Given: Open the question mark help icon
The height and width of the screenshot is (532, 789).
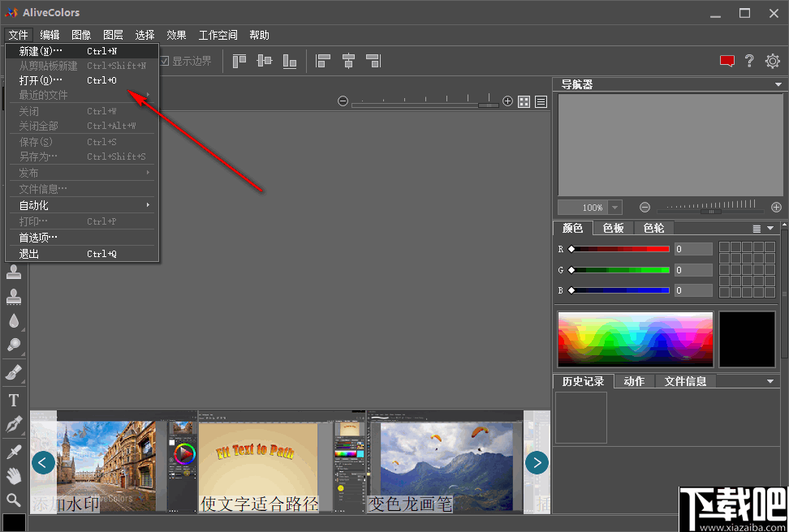Looking at the screenshot, I should (x=749, y=61).
